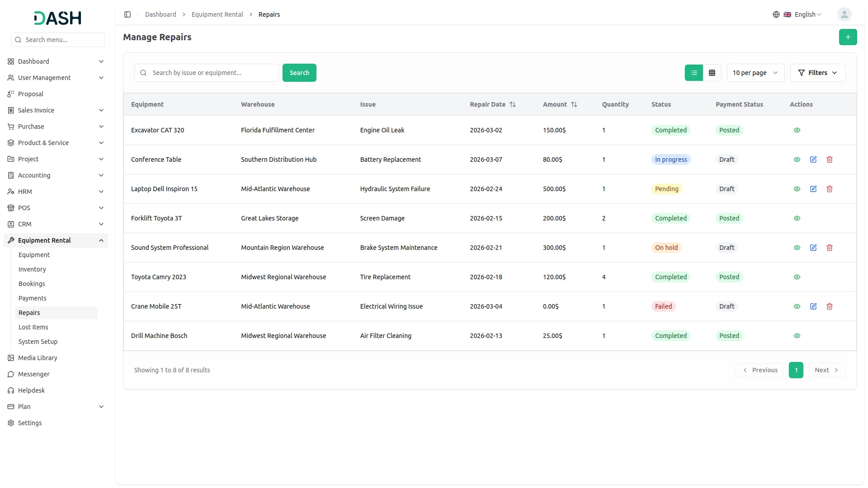Sort by Amount column arrows

click(x=574, y=104)
